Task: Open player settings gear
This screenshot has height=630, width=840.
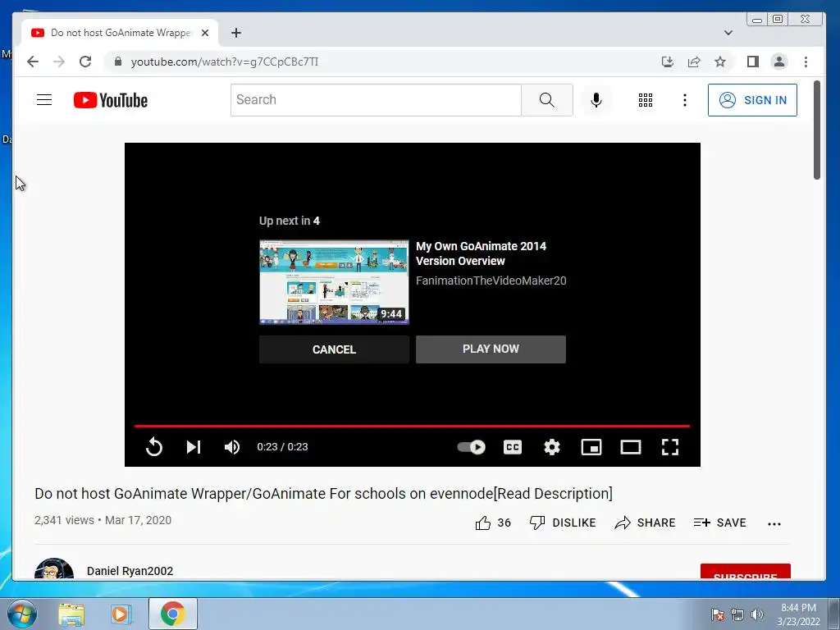Action: point(552,447)
